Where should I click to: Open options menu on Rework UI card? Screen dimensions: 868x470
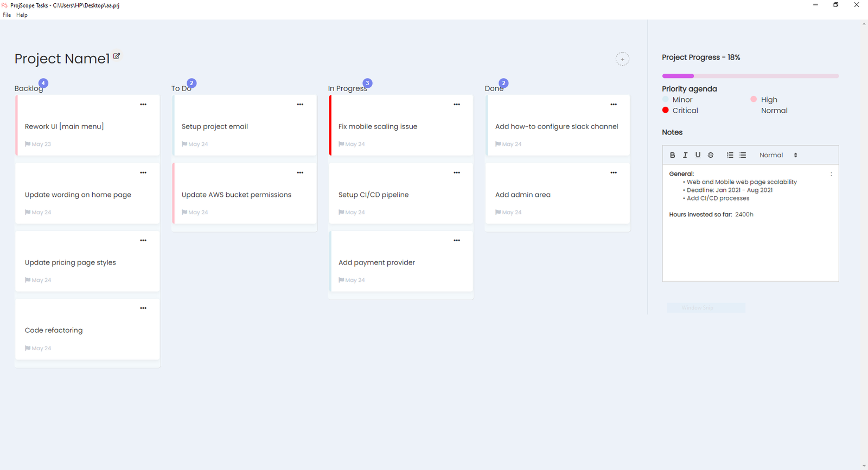pos(143,105)
